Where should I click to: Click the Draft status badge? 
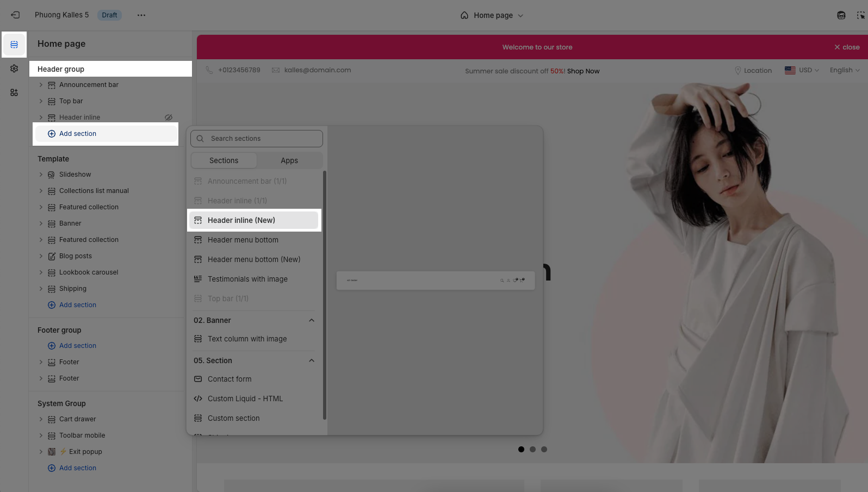coord(109,15)
